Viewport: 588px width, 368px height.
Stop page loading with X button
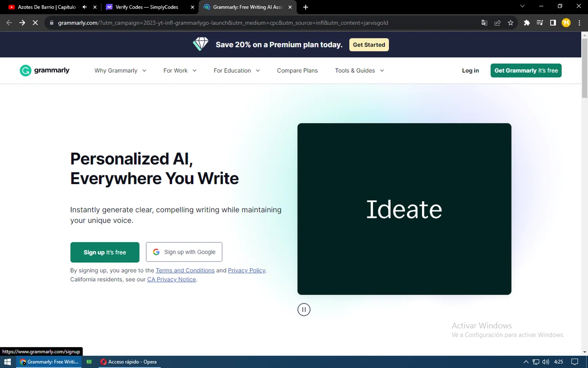click(35, 23)
